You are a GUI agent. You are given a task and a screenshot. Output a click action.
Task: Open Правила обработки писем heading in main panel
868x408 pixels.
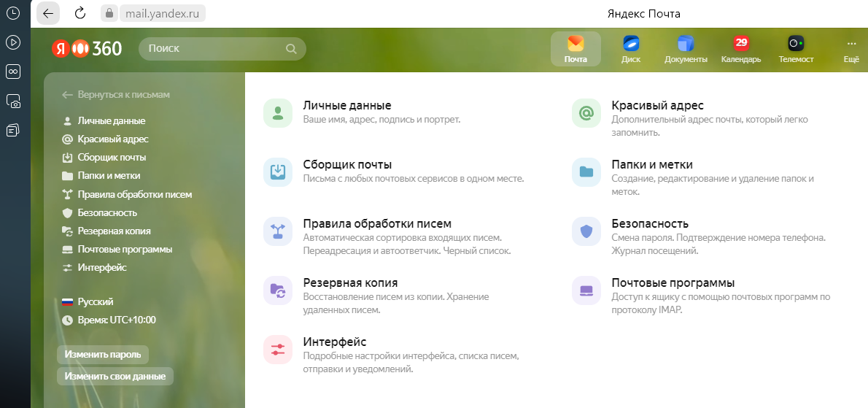coord(378,223)
